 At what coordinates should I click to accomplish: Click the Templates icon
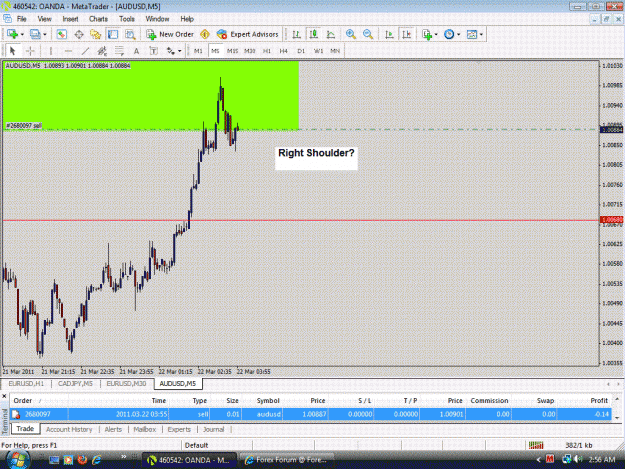click(472, 34)
